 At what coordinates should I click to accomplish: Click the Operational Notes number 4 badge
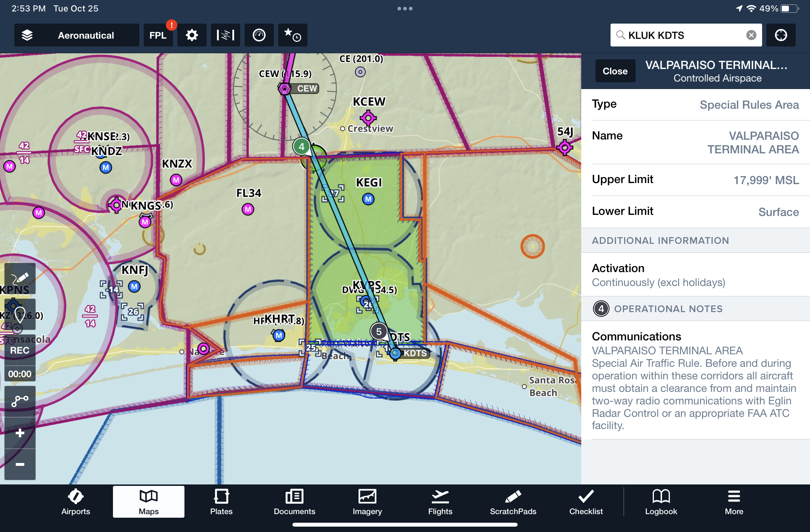pyautogui.click(x=601, y=309)
